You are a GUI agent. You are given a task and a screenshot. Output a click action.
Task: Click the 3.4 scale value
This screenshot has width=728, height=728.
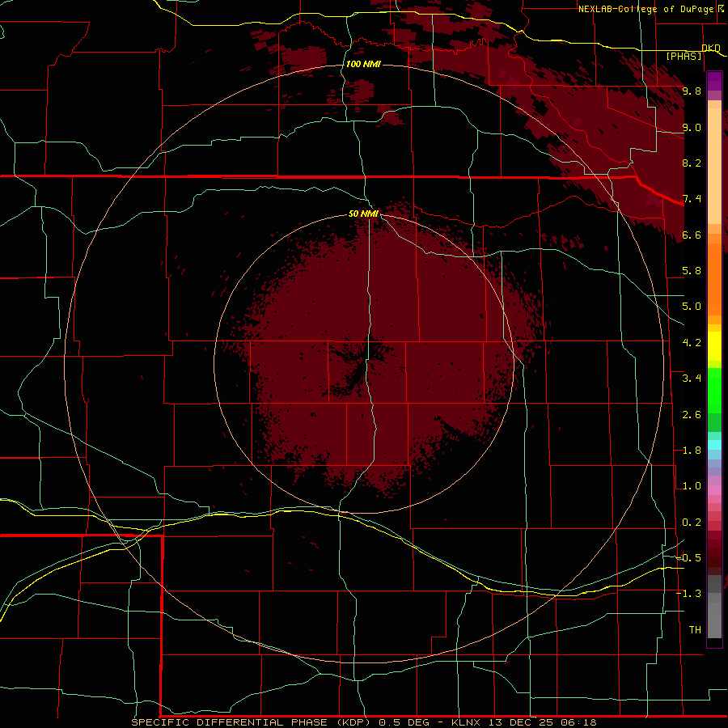692,379
